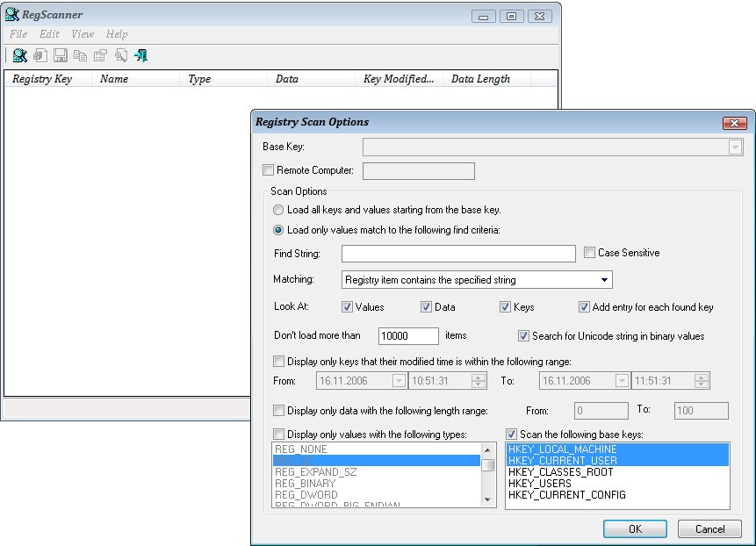Sort by the Type column header
The width and height of the screenshot is (756, 546).
(224, 78)
